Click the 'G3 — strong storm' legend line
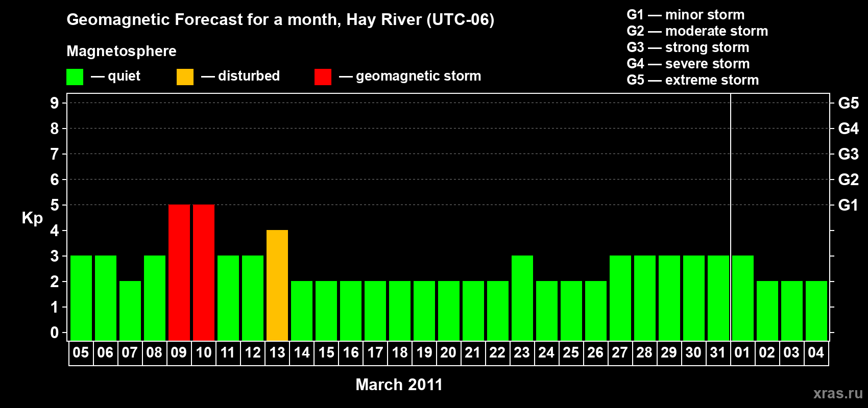Image resolution: width=868 pixels, height=408 pixels. click(x=688, y=47)
